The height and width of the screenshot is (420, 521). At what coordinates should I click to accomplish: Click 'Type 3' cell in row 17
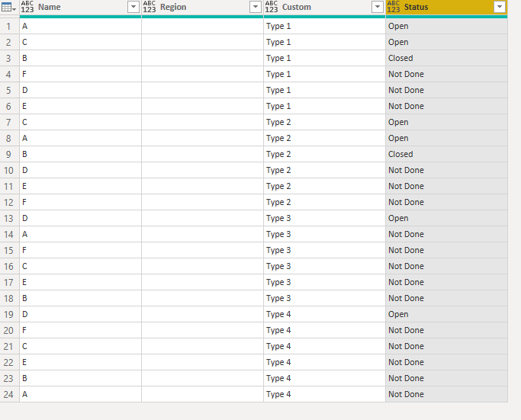click(x=324, y=282)
